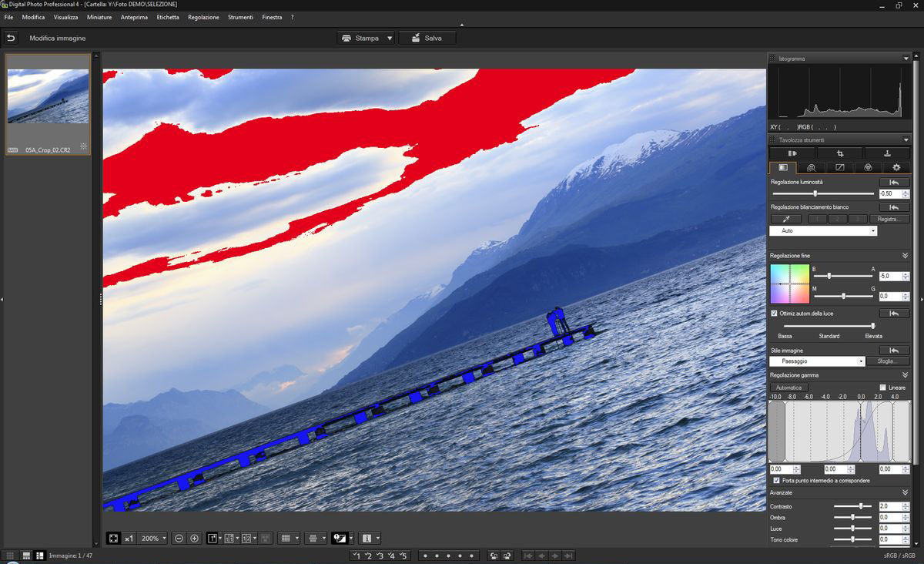Zoom in using the plus magnifier icon

tap(195, 538)
